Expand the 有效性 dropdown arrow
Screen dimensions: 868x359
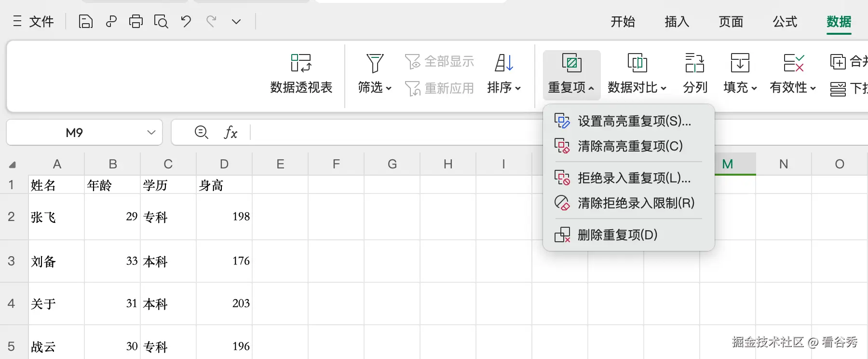coord(813,88)
